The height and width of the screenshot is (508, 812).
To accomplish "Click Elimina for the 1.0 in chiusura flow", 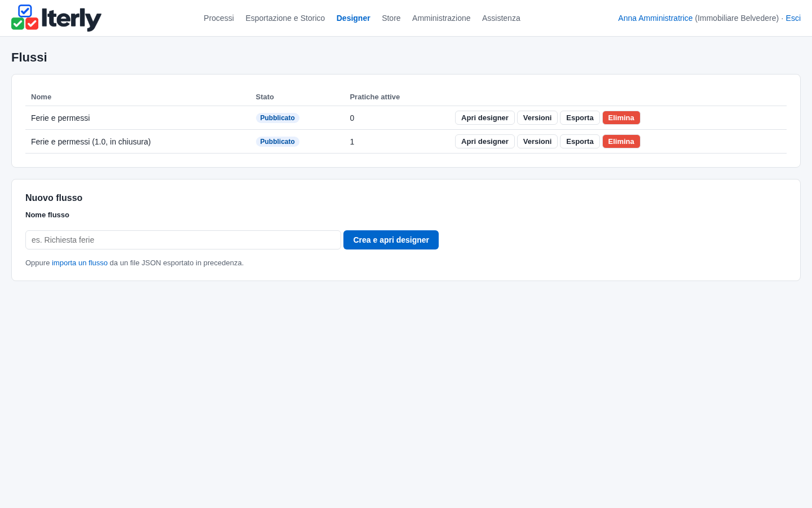I will [x=621, y=142].
